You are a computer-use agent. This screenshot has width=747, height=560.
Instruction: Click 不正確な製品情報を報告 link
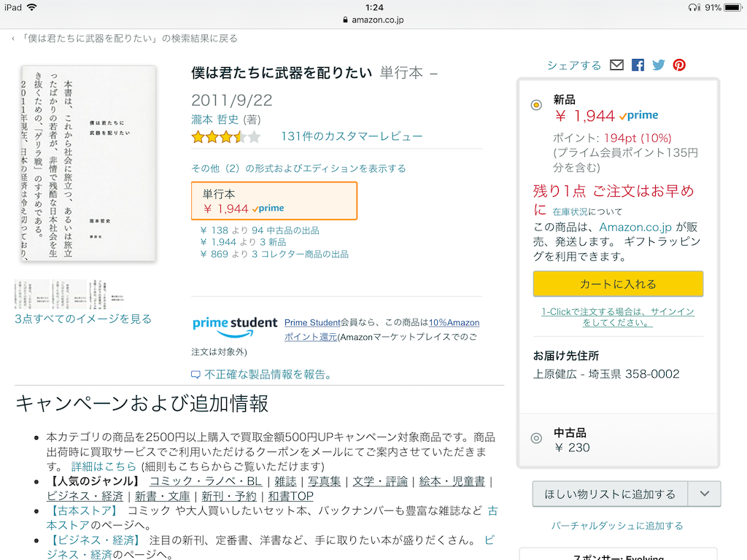[x=268, y=375]
